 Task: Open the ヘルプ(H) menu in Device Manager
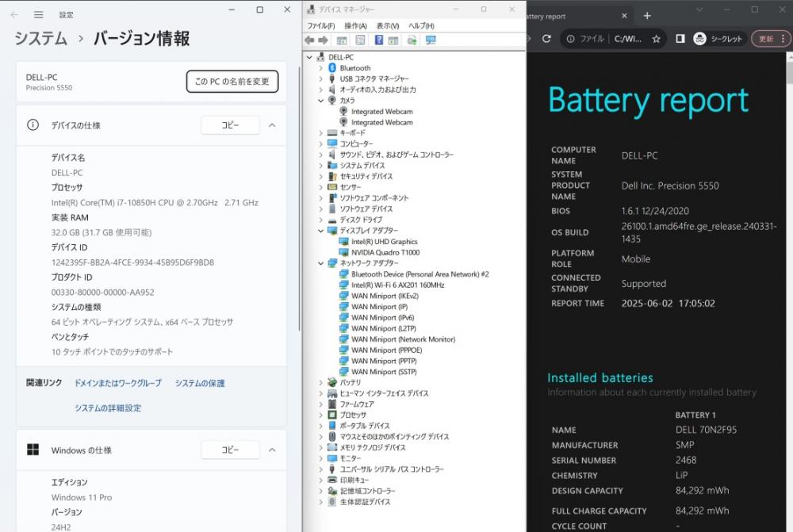click(421, 25)
